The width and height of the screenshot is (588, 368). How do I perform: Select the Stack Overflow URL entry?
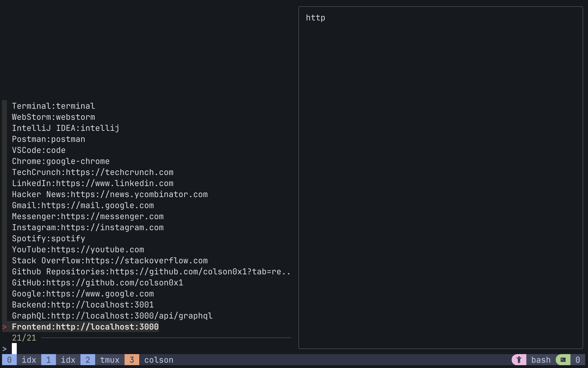tap(110, 260)
